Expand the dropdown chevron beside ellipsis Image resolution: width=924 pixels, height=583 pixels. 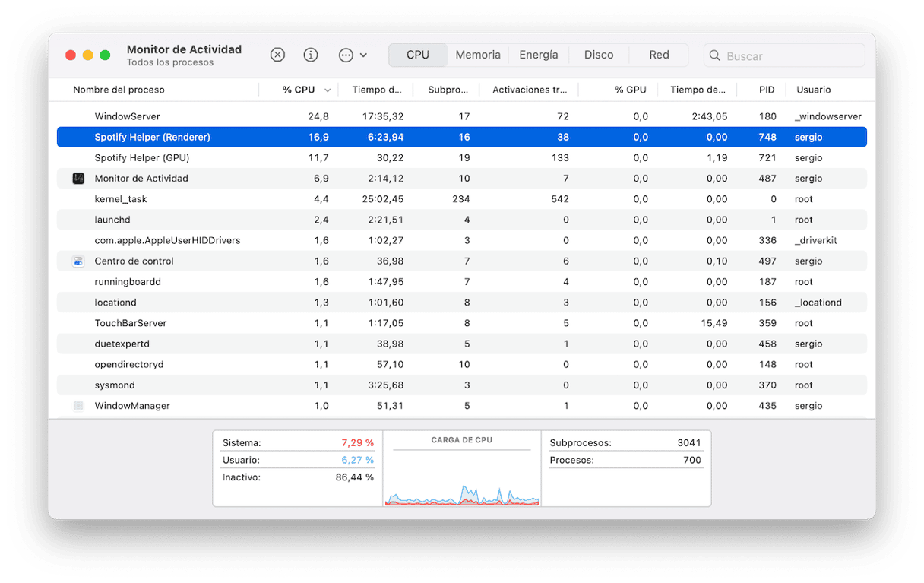click(x=364, y=55)
